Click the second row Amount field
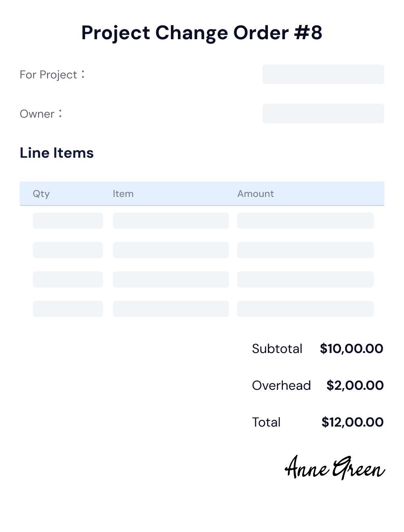This screenshot has width=404, height=532. (x=305, y=250)
